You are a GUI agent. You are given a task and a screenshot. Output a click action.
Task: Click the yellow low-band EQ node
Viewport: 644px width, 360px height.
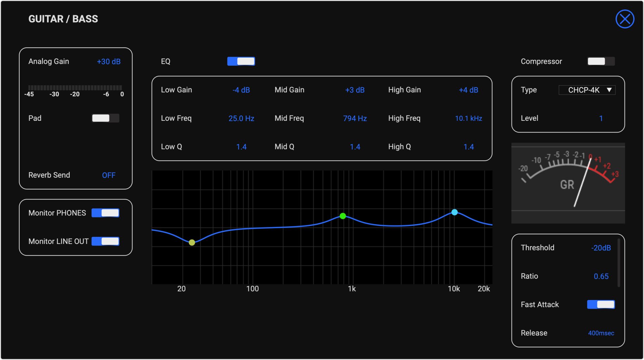coord(192,243)
